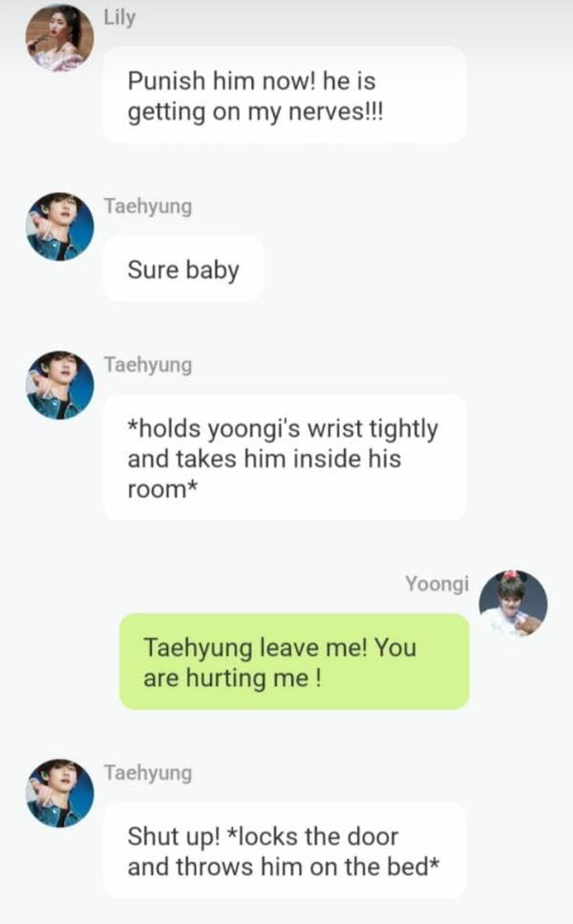Click the line "and takes him inside his"
This screenshot has width=573, height=924.
tap(265, 459)
